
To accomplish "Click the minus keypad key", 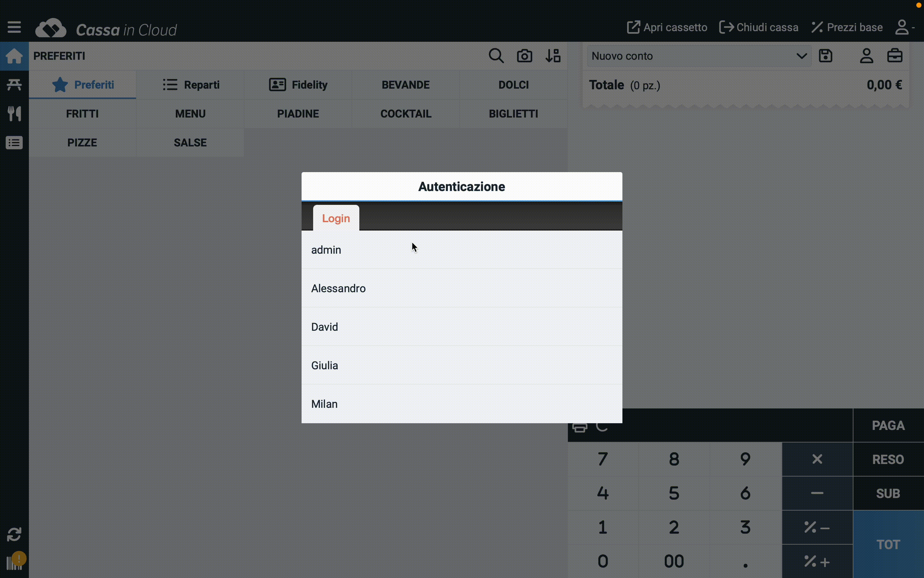I will (x=817, y=493).
